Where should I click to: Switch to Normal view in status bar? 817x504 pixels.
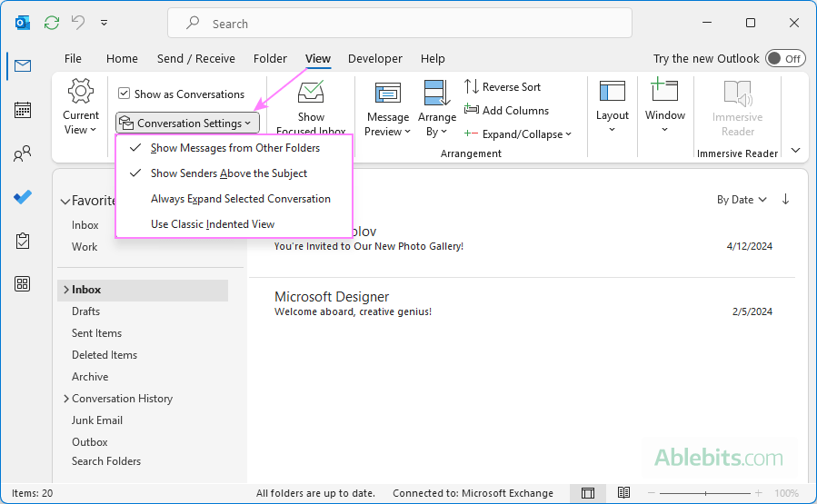pos(588,492)
